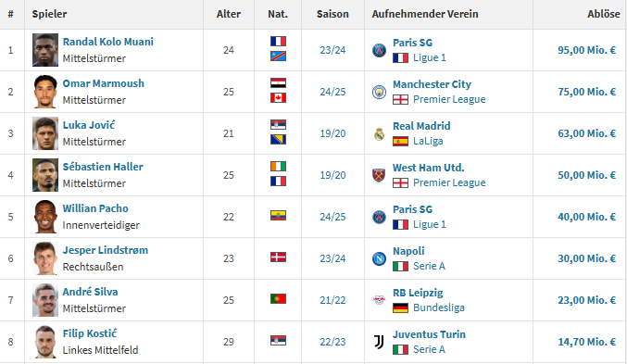Click the Napoli club crest
Viewport: 627px width, 364px height.
379,258
